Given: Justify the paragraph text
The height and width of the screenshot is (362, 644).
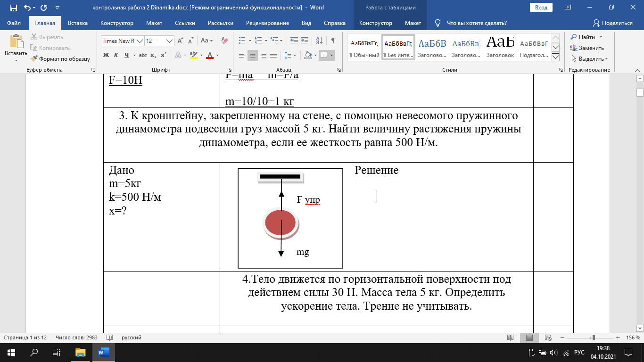Looking at the screenshot, I should point(273,55).
